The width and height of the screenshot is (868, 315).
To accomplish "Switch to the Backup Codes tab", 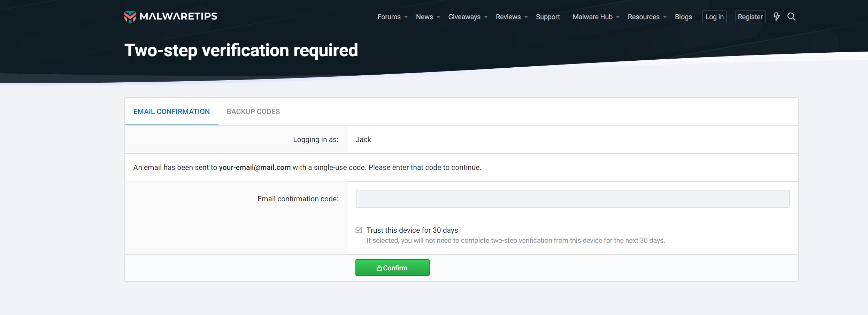I will [253, 112].
